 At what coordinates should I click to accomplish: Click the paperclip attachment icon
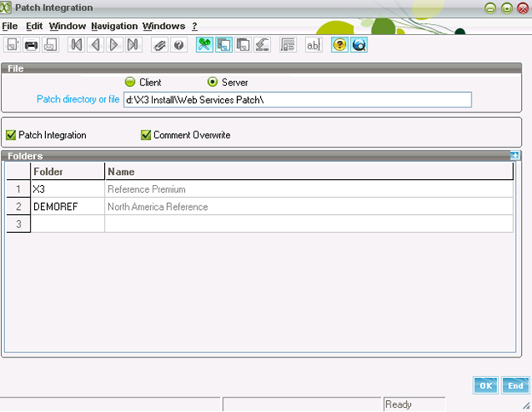159,45
